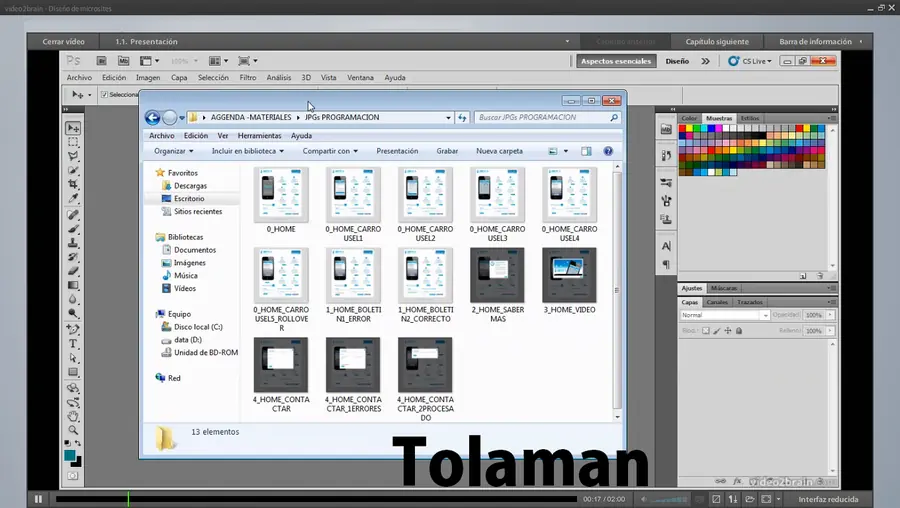Select the Quick Selection tool
The image size is (900, 508).
73,170
